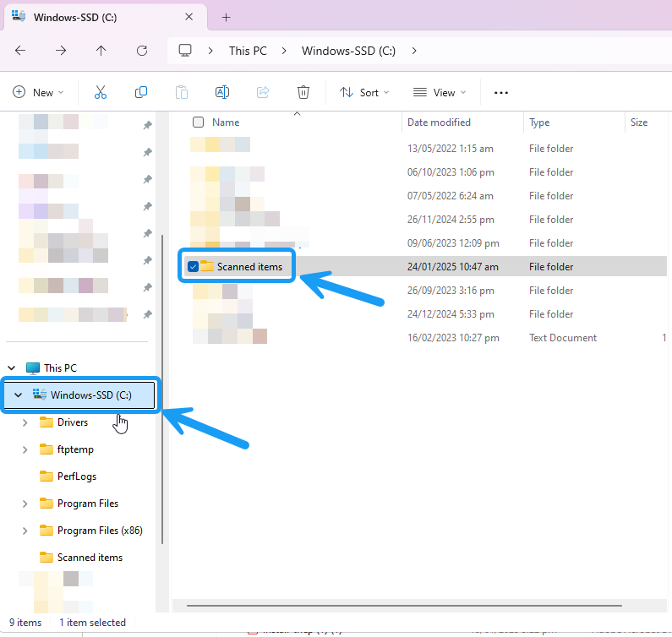Open the New dropdown menu
Image resolution: width=672 pixels, height=637 pixels.
pyautogui.click(x=38, y=93)
